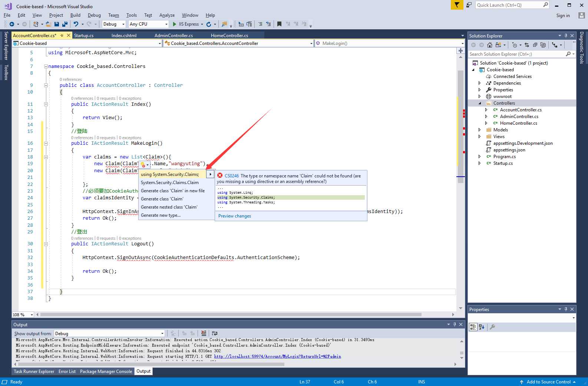Click the New Project toolbar icon
This screenshot has width=588, height=386.
36,24
